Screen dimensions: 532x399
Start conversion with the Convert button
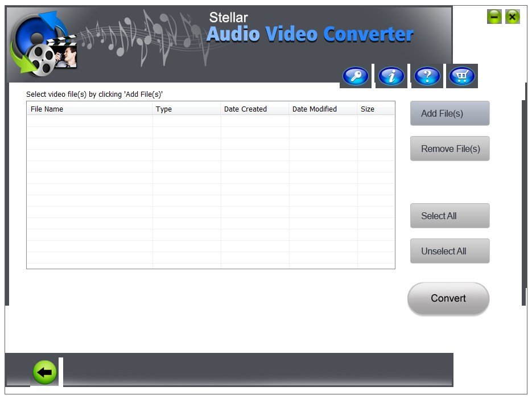click(448, 298)
